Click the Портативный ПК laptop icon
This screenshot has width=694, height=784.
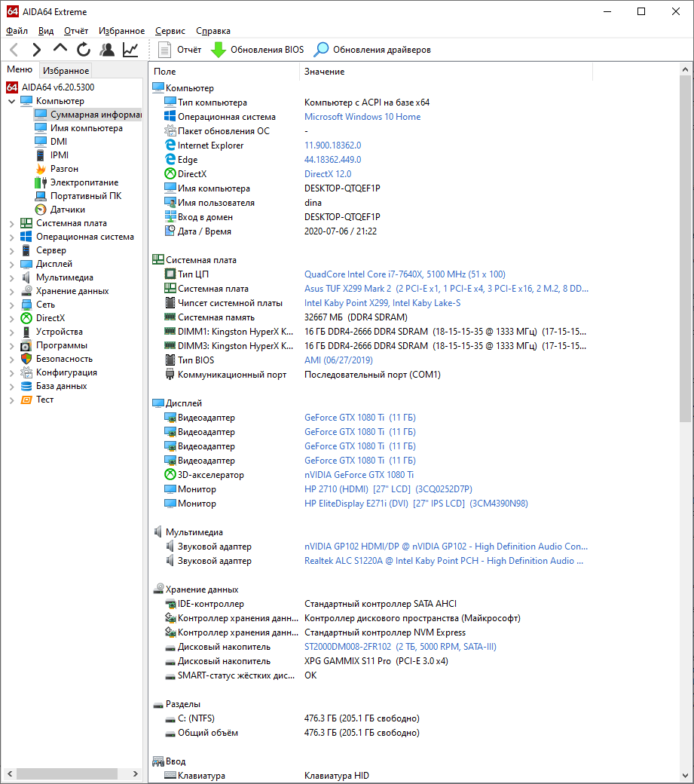[x=41, y=196]
